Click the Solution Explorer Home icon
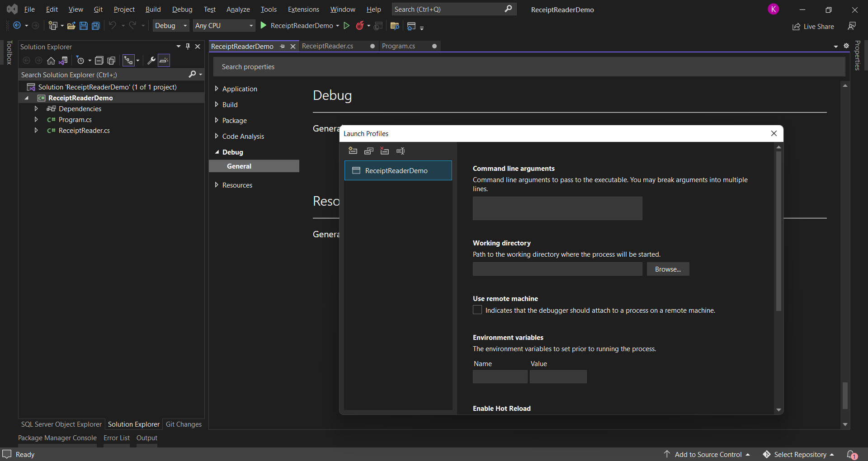Image resolution: width=868 pixels, height=461 pixels. 51,60
